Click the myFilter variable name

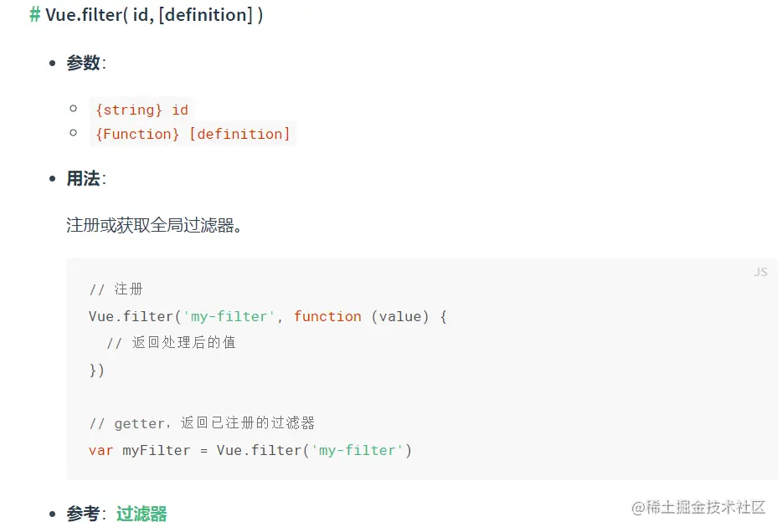[x=156, y=450]
